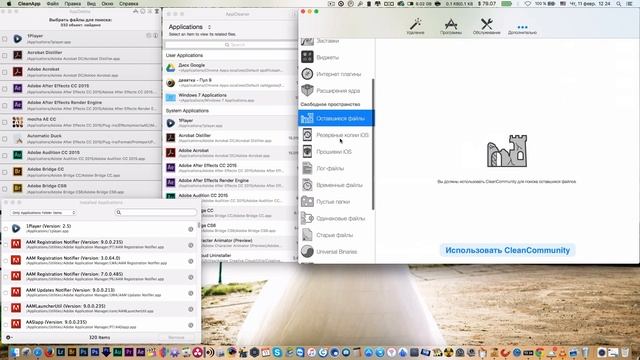
Task: Tick the Adobe Acrobat checkbox
Action: (x=5, y=72)
